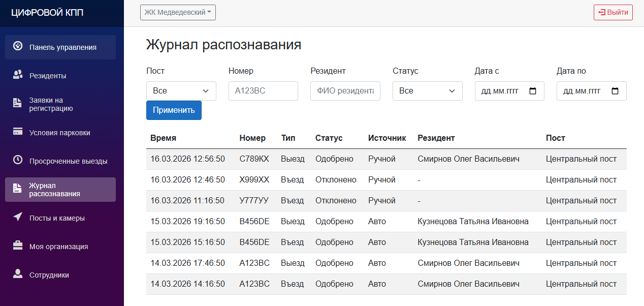Click the Сотрудники person icon
This screenshot has height=306, width=644.
[x=18, y=274]
